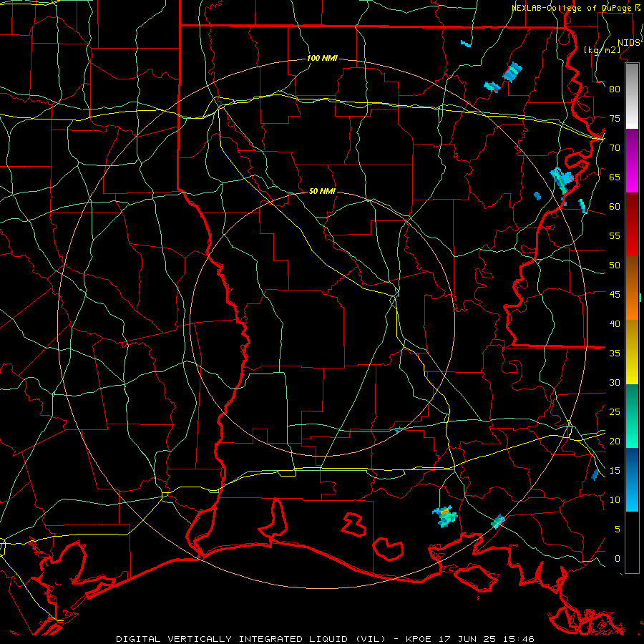Image resolution: width=644 pixels, height=644 pixels.
Task: Click the 60 value on the color scale
Action: pos(615,207)
